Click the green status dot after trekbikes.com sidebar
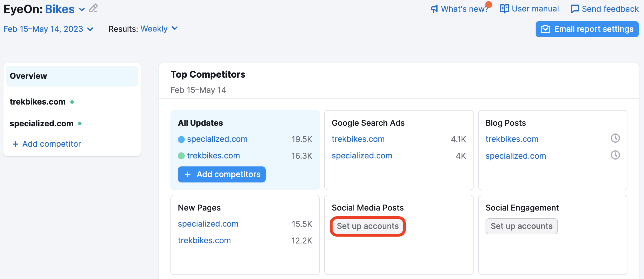Image resolution: width=644 pixels, height=279 pixels. (x=72, y=102)
